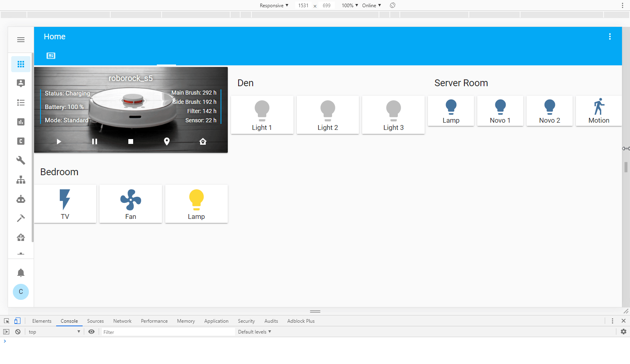Pause the roborock vacuum
The width and height of the screenshot is (630, 364).
click(x=95, y=142)
